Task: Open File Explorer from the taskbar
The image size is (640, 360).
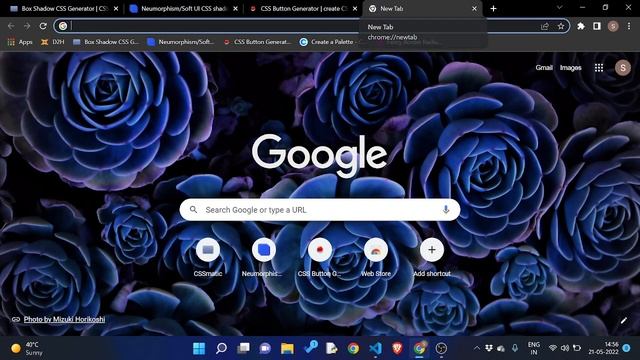Action: (x=287, y=348)
